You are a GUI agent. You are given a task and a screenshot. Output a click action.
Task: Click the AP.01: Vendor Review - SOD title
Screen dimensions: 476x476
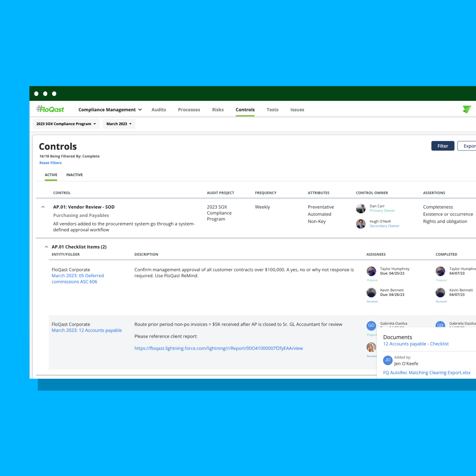click(84, 207)
